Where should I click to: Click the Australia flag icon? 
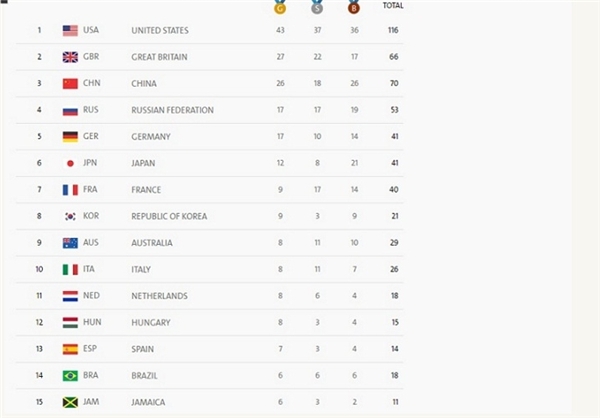[70, 243]
